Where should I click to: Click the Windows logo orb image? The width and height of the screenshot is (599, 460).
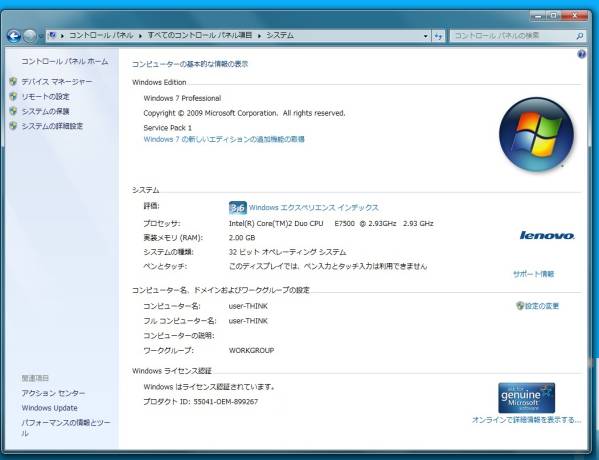(536, 134)
